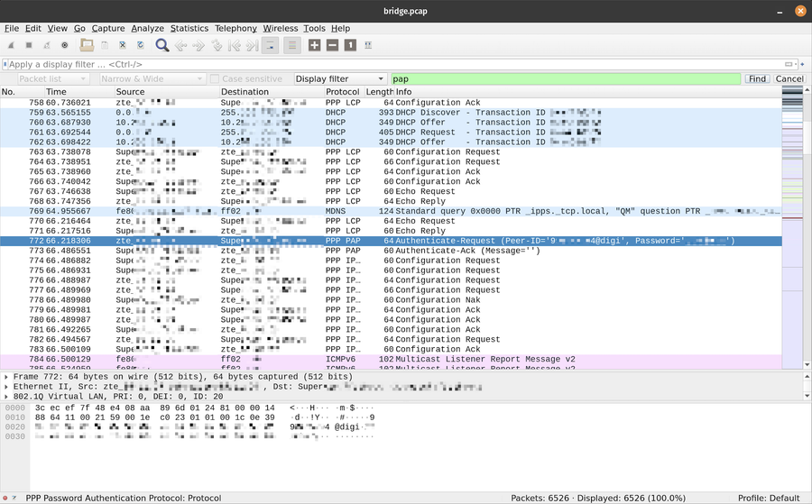The image size is (812, 504).
Task: Jump to the first packet
Action: tap(234, 46)
